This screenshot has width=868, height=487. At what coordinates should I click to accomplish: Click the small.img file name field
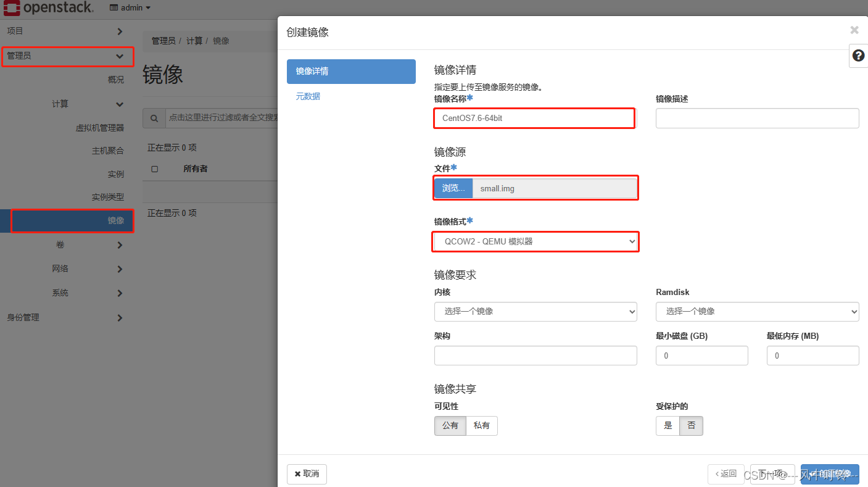tap(555, 188)
